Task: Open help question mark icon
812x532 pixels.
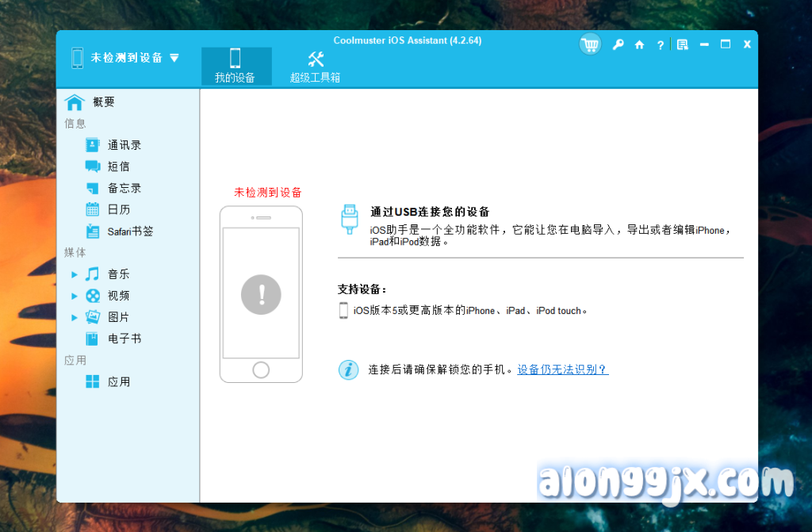Action: tap(660, 45)
